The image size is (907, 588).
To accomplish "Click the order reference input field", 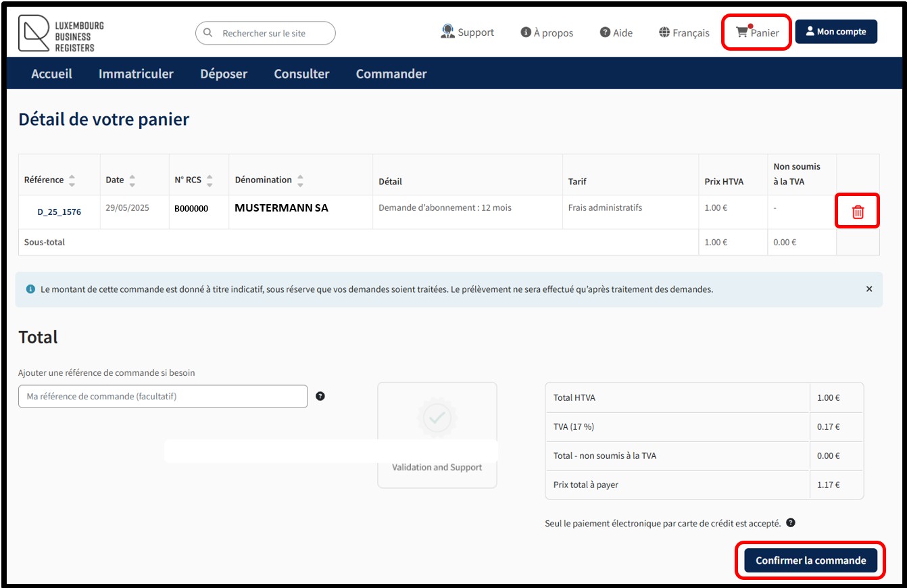I will point(163,397).
